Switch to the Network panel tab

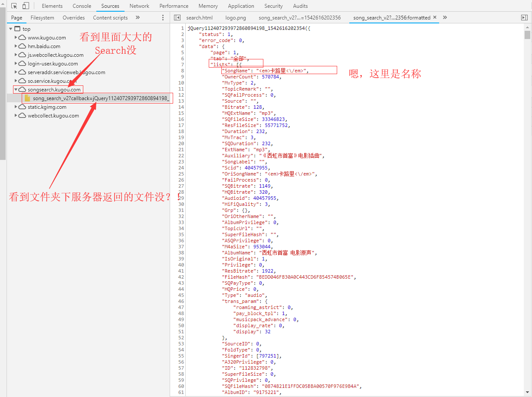pyautogui.click(x=139, y=6)
